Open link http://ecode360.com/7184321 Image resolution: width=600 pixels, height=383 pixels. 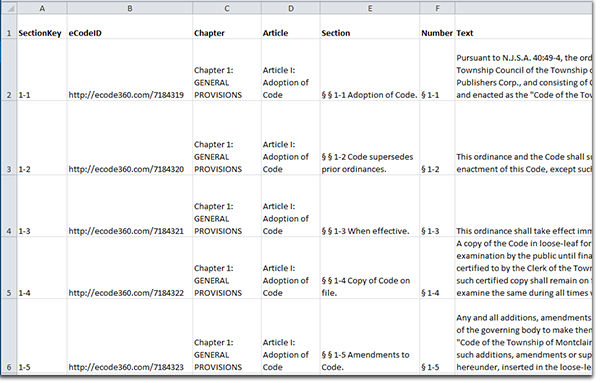pos(126,231)
